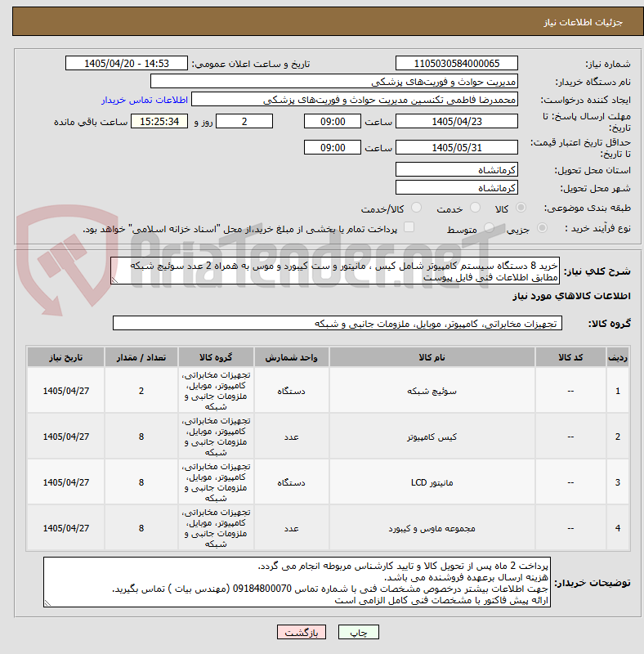
Task: Click column header تعداد / مقدار
Action: pos(141,357)
